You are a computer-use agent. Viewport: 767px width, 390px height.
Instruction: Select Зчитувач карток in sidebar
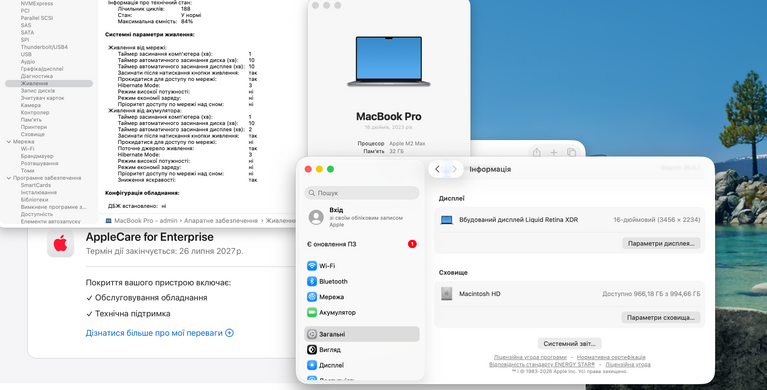point(43,98)
